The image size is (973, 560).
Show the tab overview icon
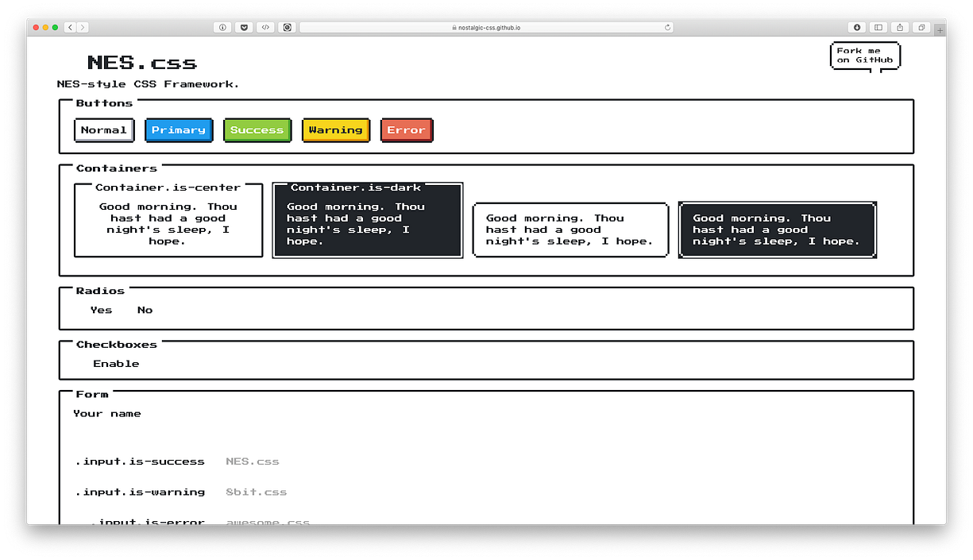(921, 27)
